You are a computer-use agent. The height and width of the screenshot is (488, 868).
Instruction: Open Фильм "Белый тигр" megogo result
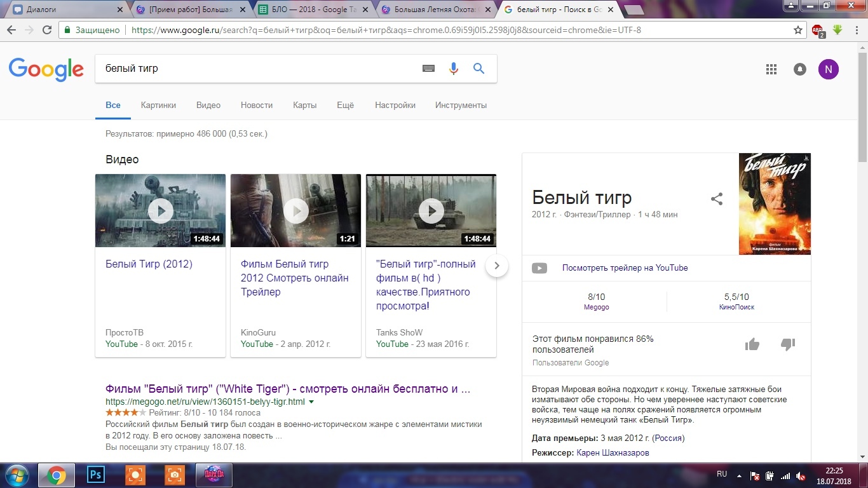pyautogui.click(x=288, y=389)
